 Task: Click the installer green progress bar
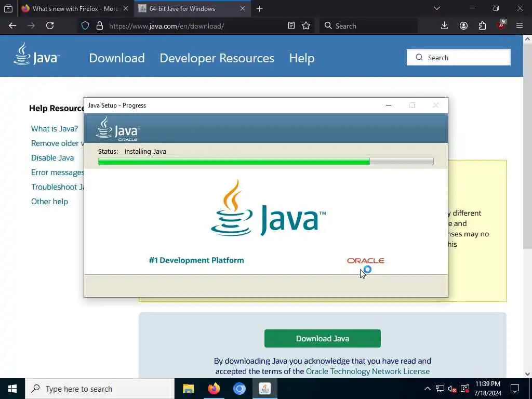265,162
